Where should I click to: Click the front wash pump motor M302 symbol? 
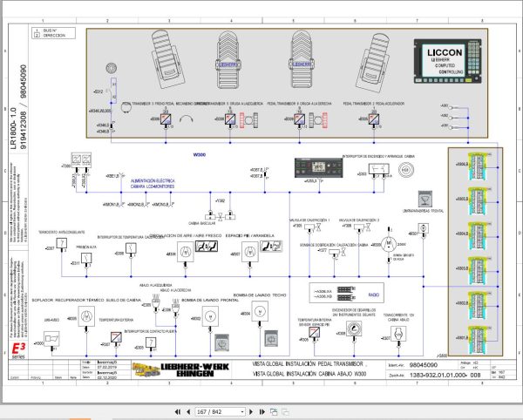210,316
